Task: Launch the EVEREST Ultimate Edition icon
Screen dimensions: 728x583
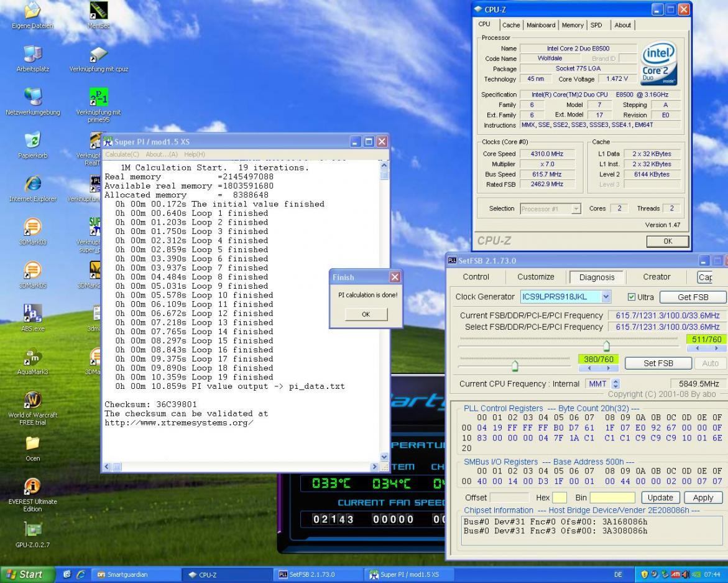Action: (x=32, y=486)
